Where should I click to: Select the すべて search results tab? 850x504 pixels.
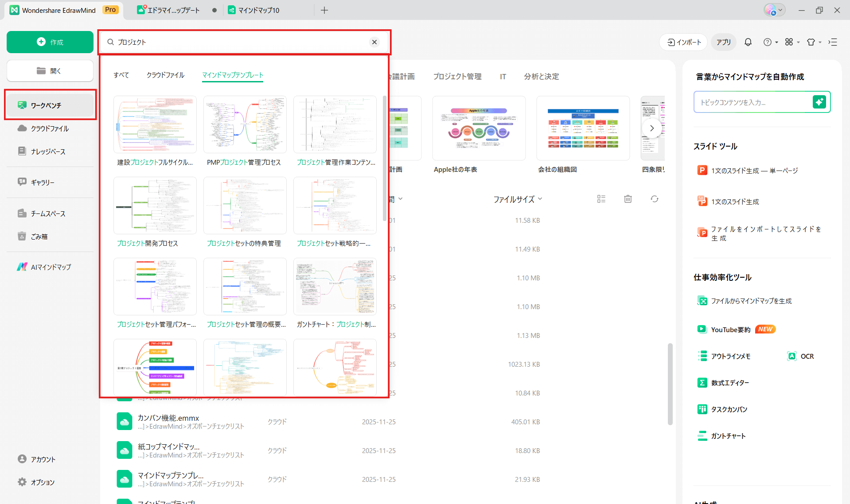[121, 75]
